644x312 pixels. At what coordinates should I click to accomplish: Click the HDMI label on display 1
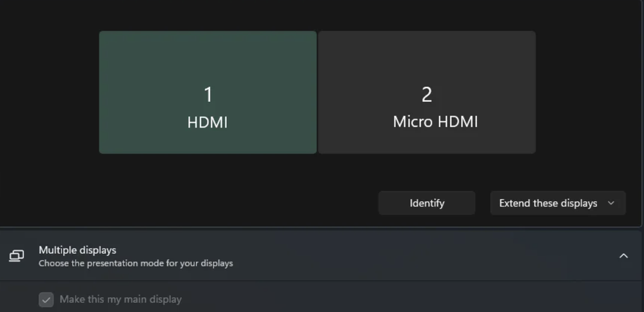pyautogui.click(x=208, y=122)
